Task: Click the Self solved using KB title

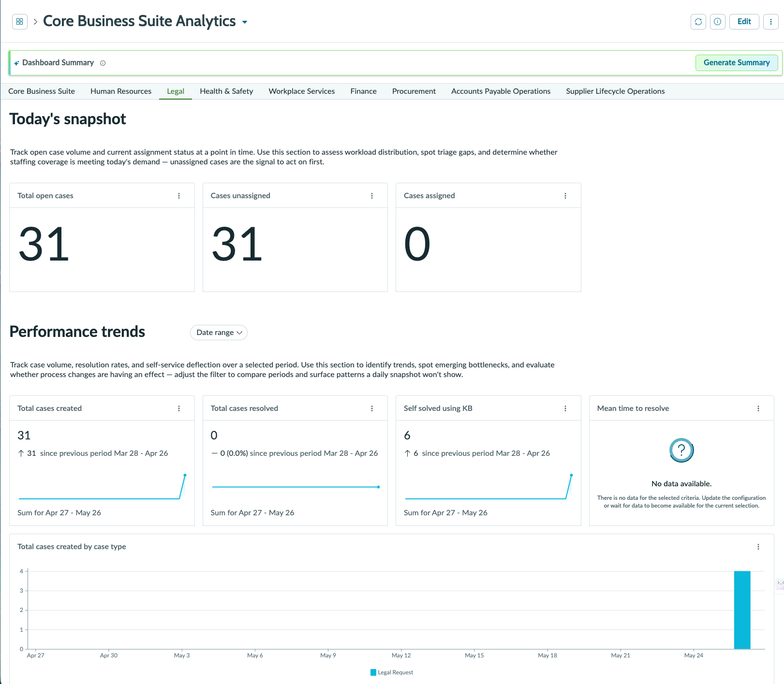Action: pyautogui.click(x=438, y=408)
